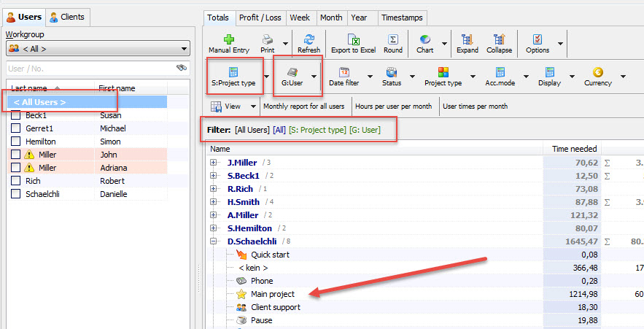Screen dimensions: 644x329
Task: Select the checkbox for Schaelchli
Action: click(x=16, y=194)
